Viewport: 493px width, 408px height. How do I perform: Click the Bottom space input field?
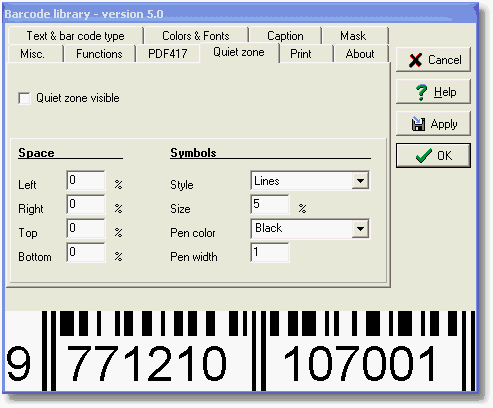pos(86,252)
